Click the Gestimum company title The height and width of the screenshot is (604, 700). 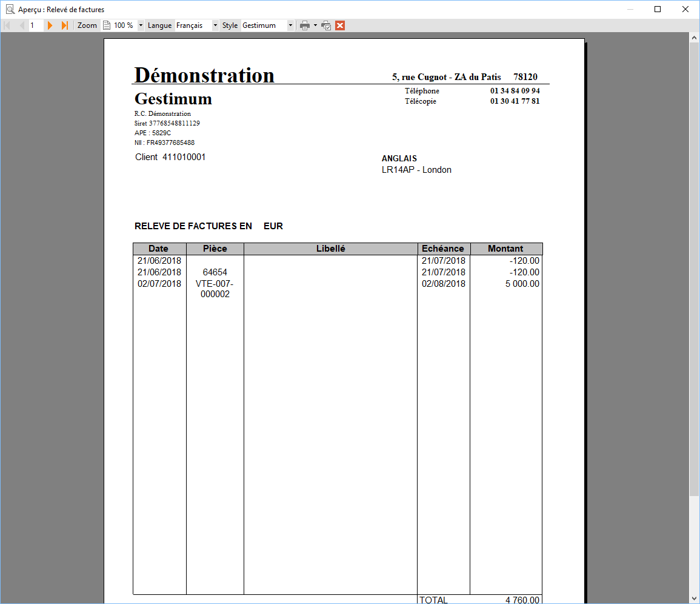tap(173, 99)
